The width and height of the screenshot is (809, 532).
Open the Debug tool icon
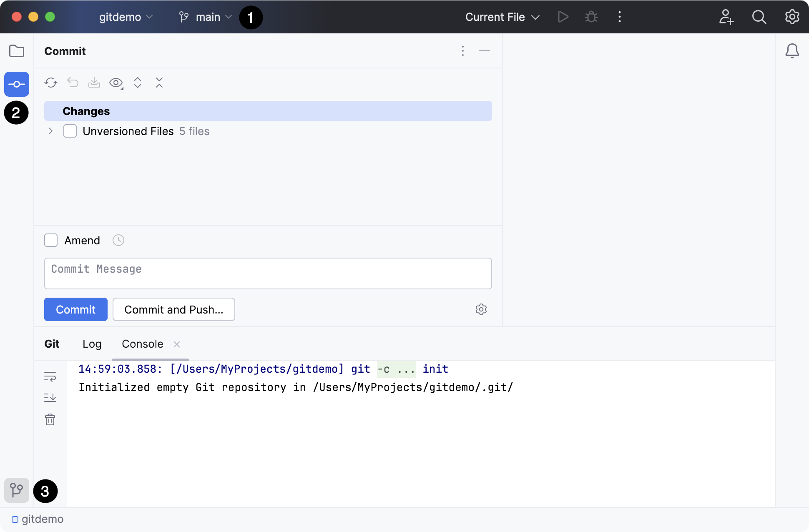pos(591,17)
